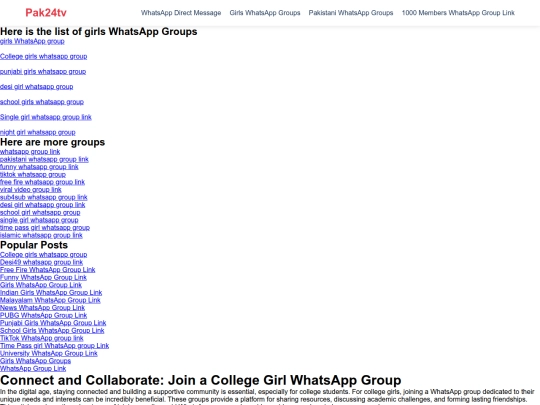The image size is (540, 405).
Task: Follow the 'night girl whatsapp group' link
Action: (38, 132)
